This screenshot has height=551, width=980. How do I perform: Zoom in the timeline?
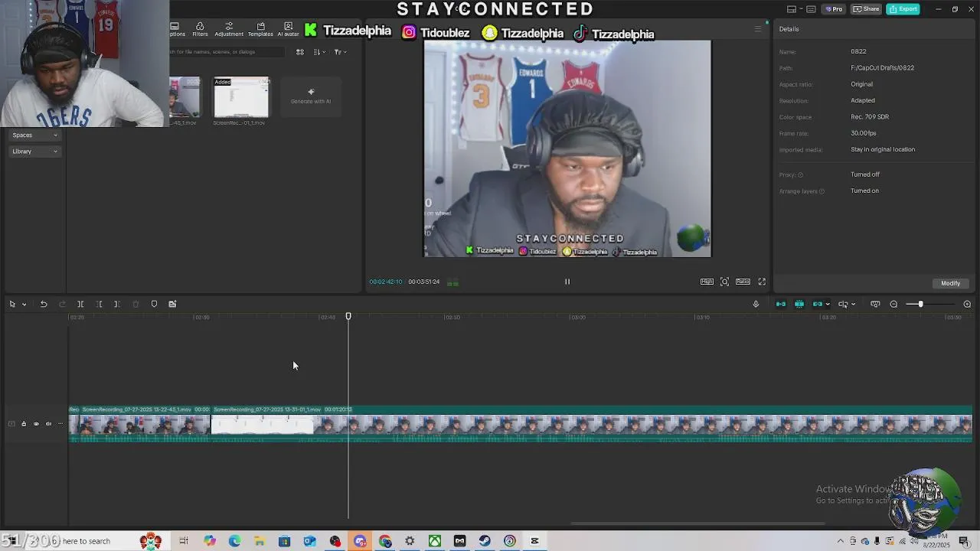point(967,305)
